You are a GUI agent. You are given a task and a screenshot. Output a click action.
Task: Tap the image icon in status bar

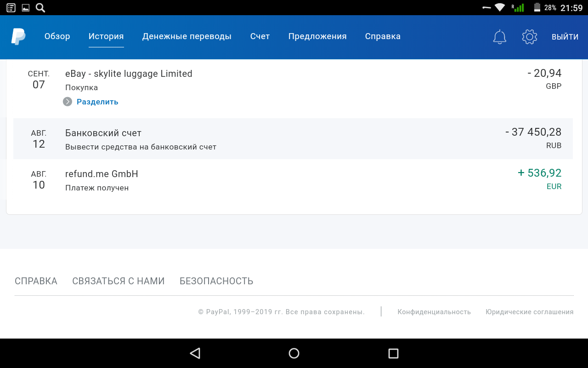[x=26, y=7]
